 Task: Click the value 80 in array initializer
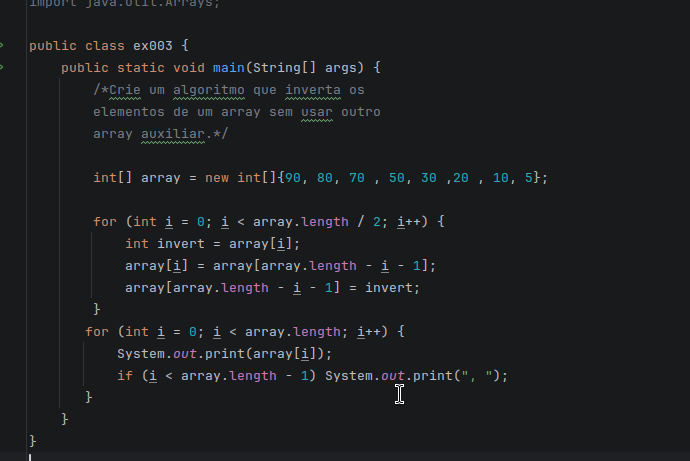(x=325, y=178)
